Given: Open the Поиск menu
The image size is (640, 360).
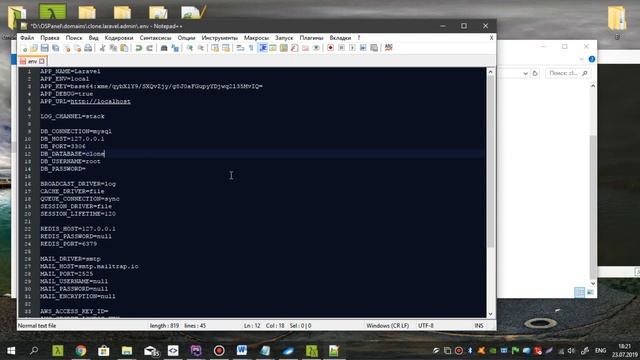Looking at the screenshot, I should (74, 38).
